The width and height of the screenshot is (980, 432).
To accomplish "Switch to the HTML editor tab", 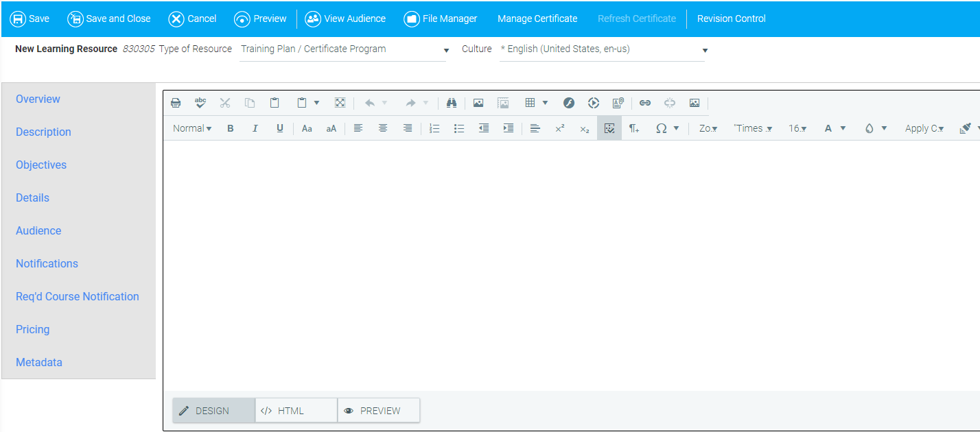I will point(296,411).
